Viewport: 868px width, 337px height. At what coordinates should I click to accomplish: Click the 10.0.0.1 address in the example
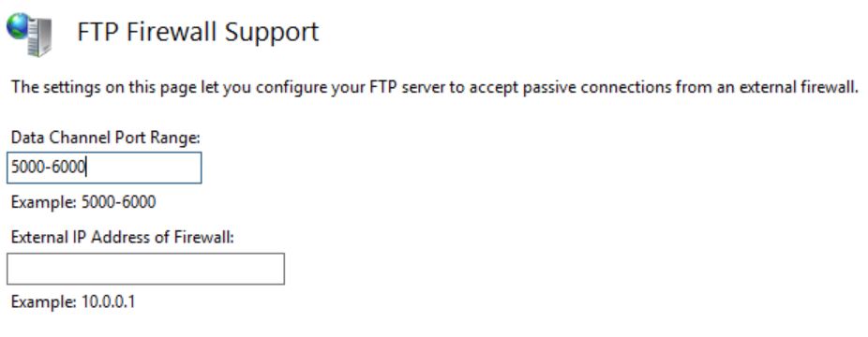tap(109, 302)
